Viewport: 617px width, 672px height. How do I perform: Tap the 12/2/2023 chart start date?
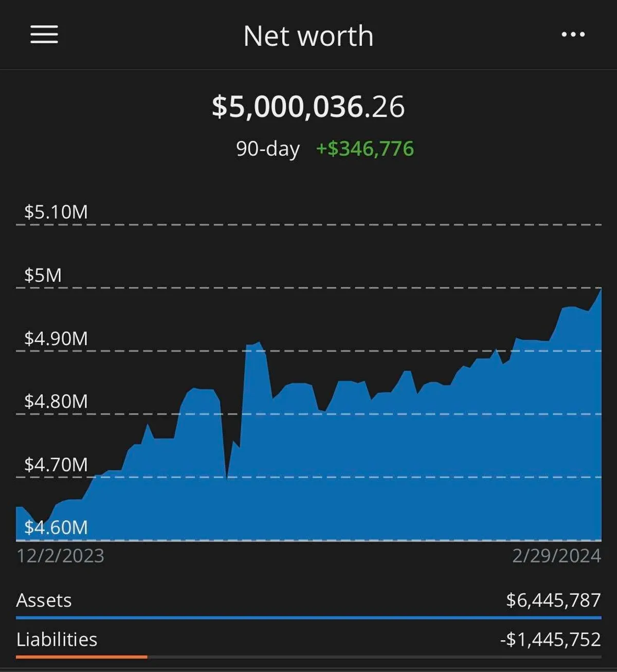(x=60, y=556)
